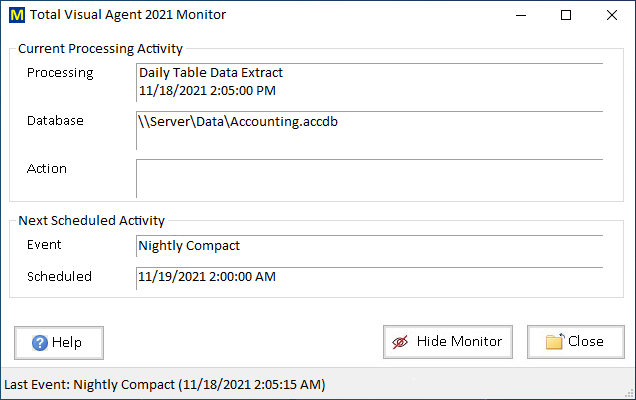Click the Event field showing Nightly Compact
The height and width of the screenshot is (400, 636).
(x=370, y=246)
